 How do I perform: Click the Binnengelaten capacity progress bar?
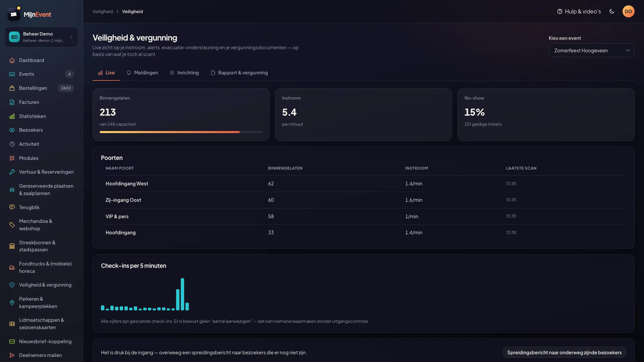point(181,132)
